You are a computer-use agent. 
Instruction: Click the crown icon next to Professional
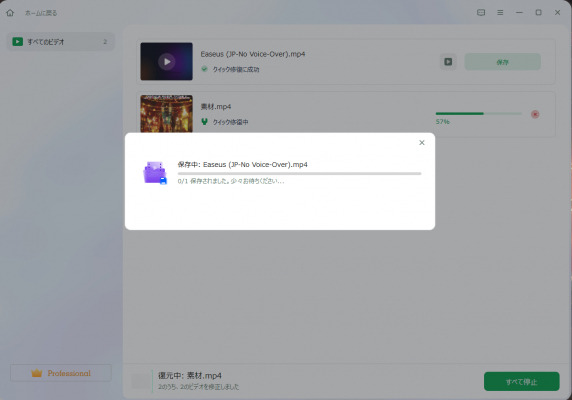click(37, 373)
